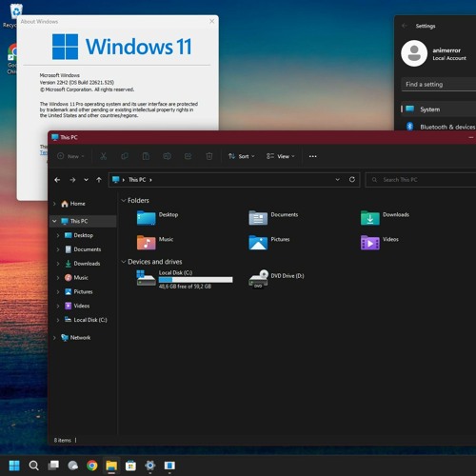Image resolution: width=476 pixels, height=476 pixels.
Task: Collapse the Devices and drives section
Action: pyautogui.click(x=124, y=262)
